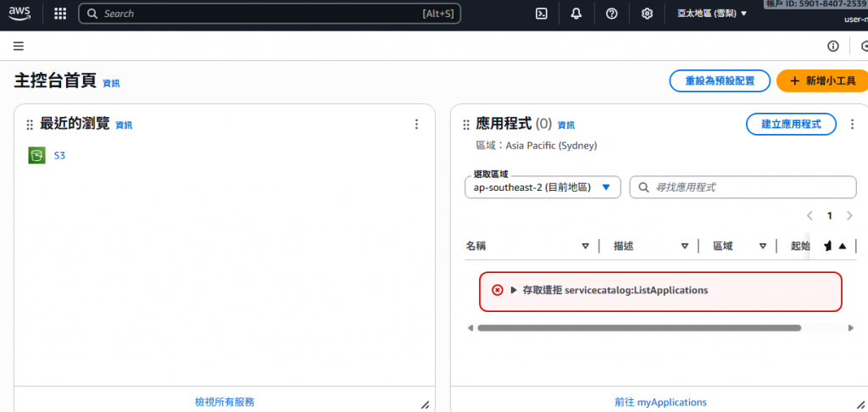Click the resize handle of 應用程式 widget

point(860,405)
